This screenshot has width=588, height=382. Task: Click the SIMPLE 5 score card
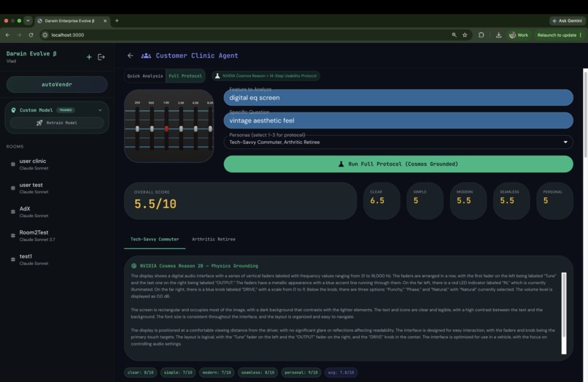pyautogui.click(x=425, y=201)
